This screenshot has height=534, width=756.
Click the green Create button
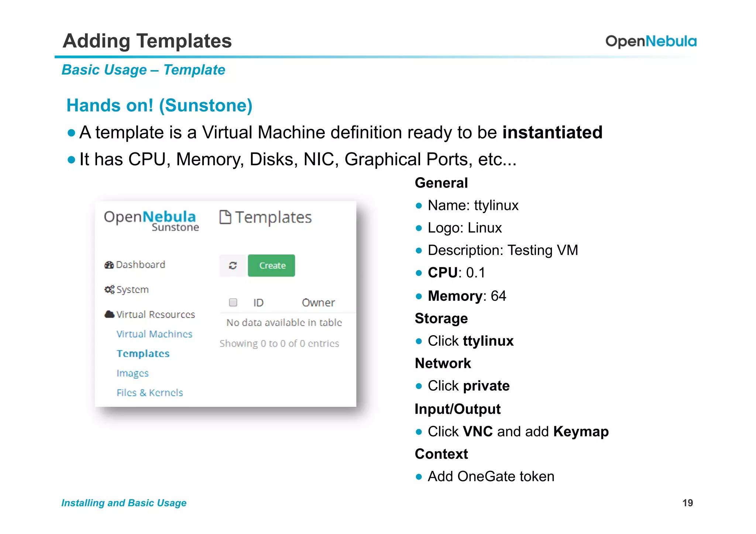coord(271,265)
